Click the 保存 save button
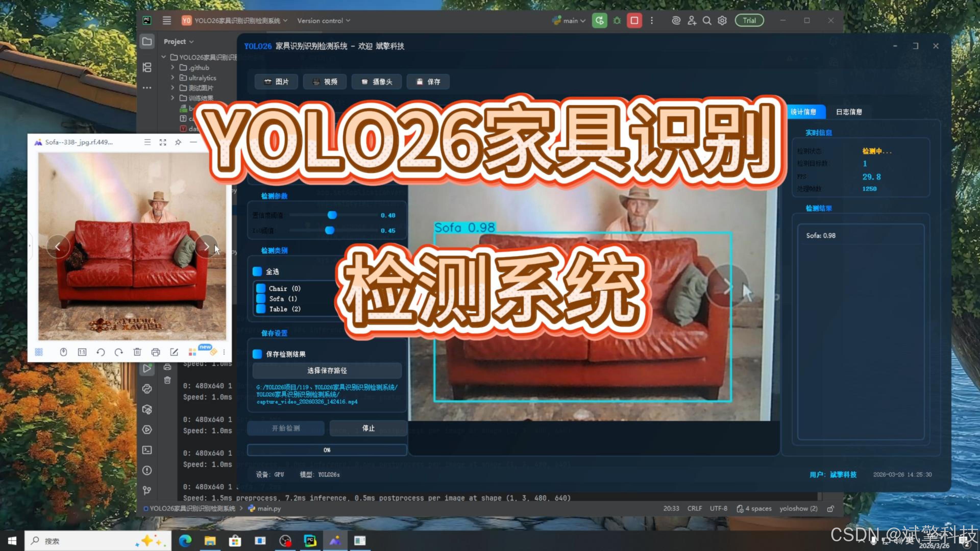980x551 pixels. pos(428,81)
